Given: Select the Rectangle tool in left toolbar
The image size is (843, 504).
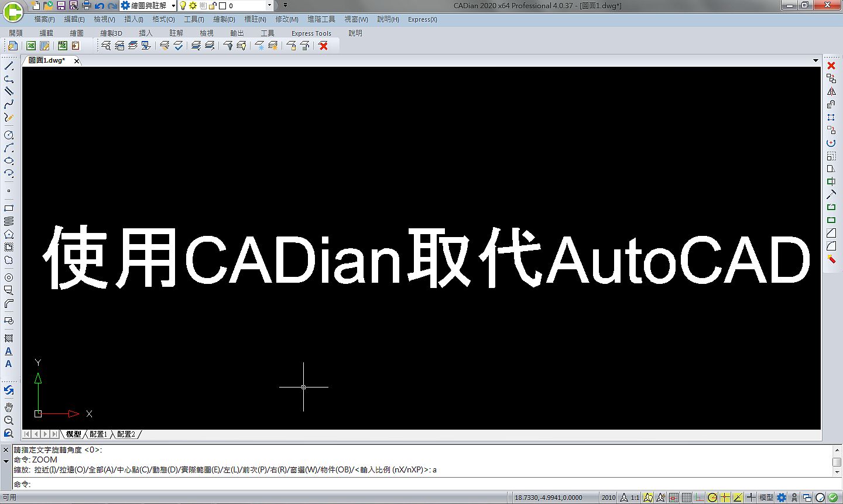Looking at the screenshot, I should [9, 208].
